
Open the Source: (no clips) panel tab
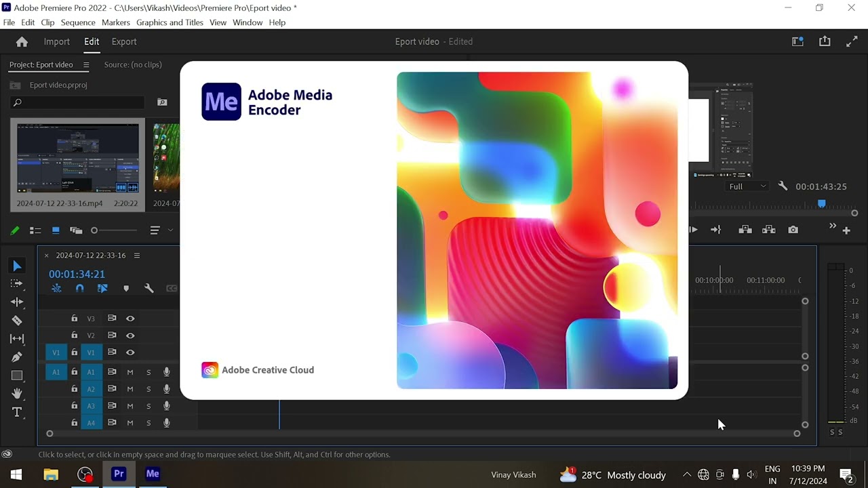[133, 65]
